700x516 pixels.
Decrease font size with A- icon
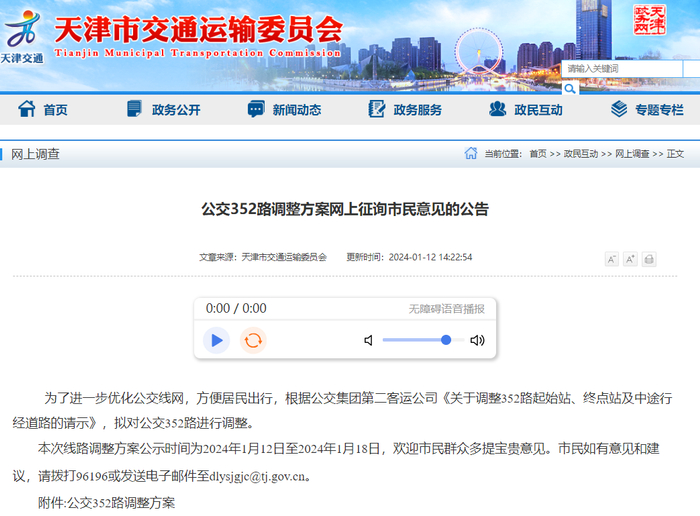[x=612, y=259]
